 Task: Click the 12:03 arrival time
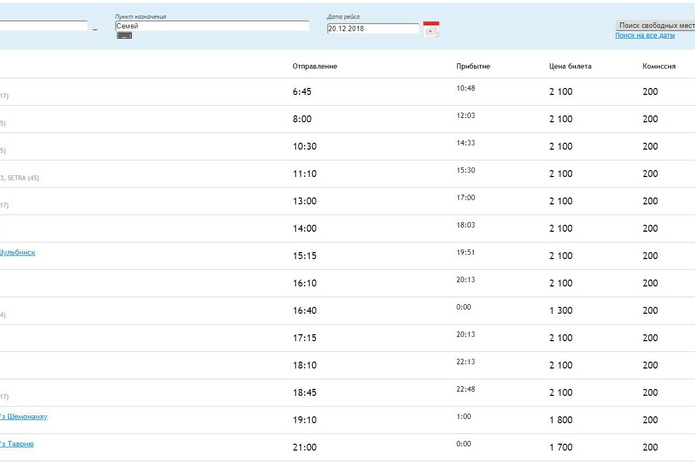pyautogui.click(x=465, y=116)
